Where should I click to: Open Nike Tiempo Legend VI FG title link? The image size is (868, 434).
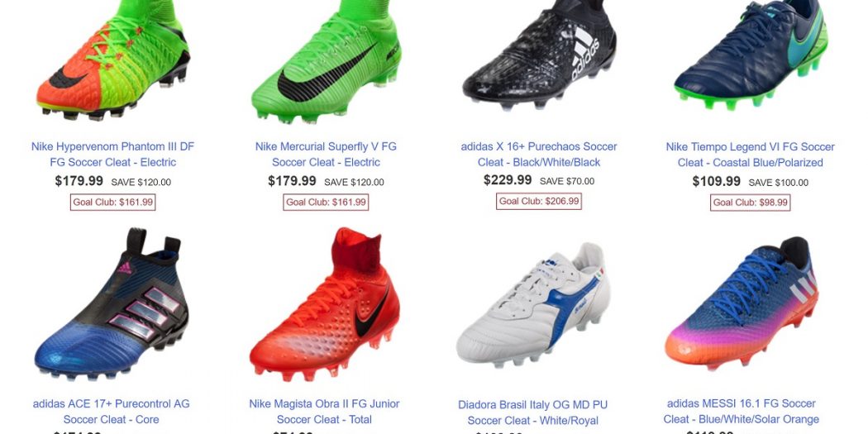(x=750, y=155)
